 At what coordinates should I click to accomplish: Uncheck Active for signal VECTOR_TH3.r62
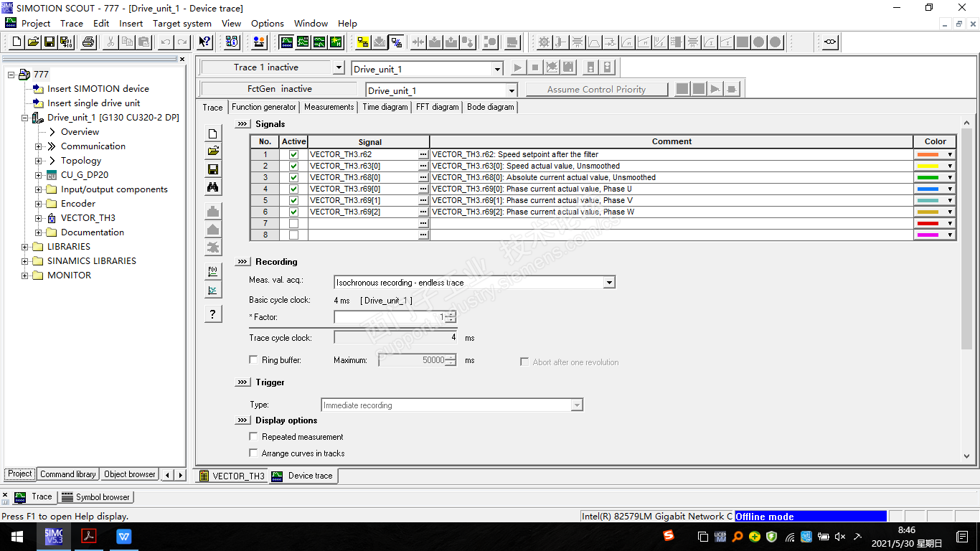click(293, 154)
